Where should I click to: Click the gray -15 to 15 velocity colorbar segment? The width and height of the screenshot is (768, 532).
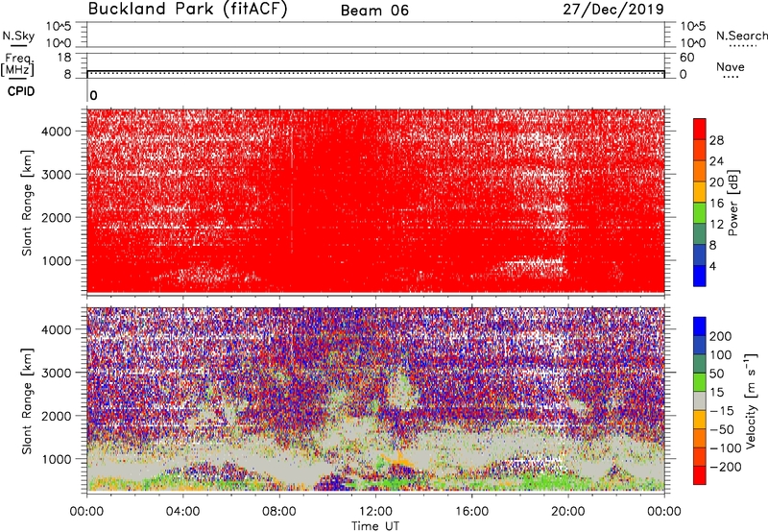pyautogui.click(x=700, y=400)
